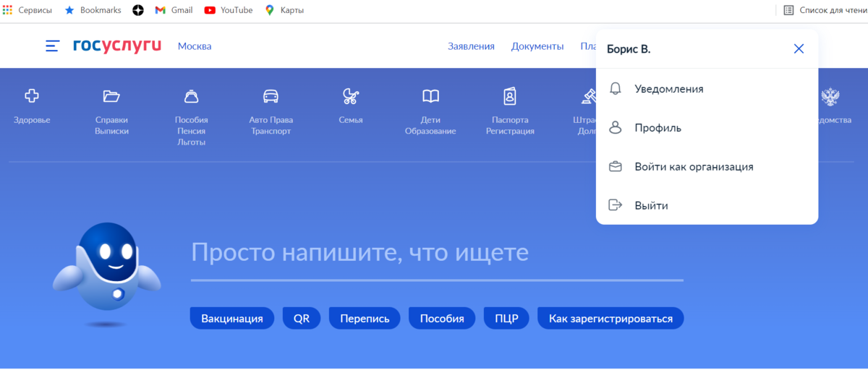Open the Здоровье category icon

(32, 95)
